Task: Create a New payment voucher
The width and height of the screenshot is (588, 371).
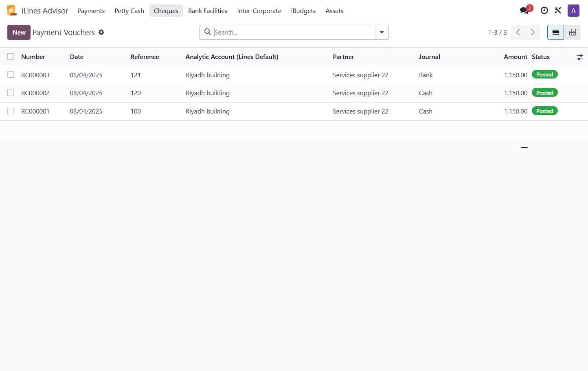Action: (x=19, y=32)
